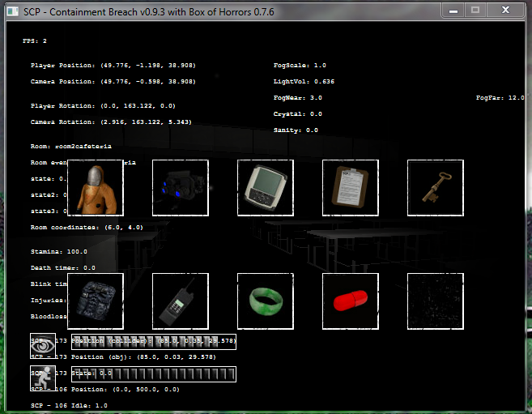Click the blink eye icon

coord(43,346)
